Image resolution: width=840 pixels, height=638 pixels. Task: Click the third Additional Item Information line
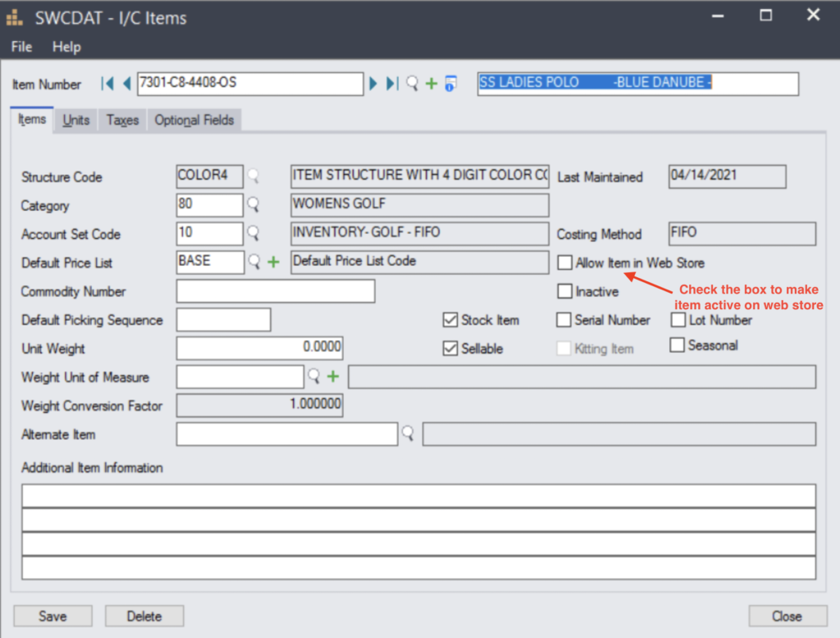(418, 544)
